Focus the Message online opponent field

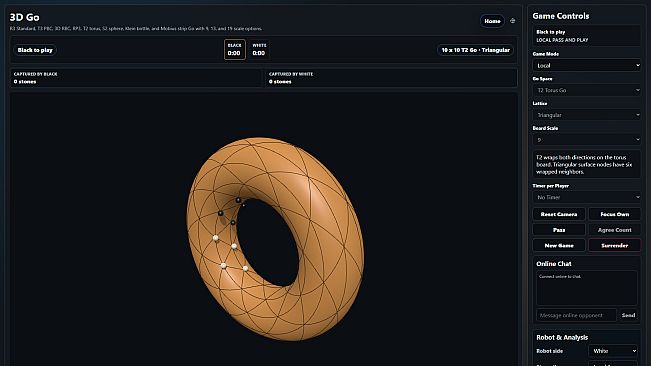576,315
